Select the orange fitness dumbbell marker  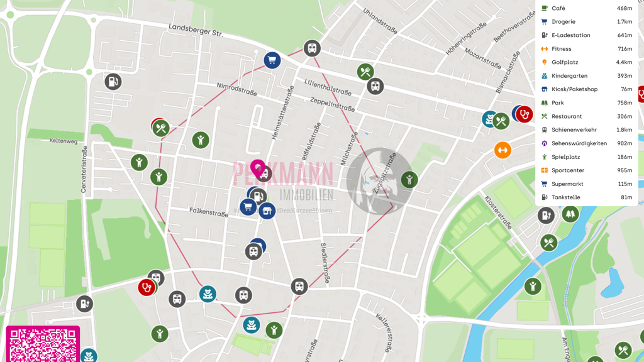tap(502, 150)
